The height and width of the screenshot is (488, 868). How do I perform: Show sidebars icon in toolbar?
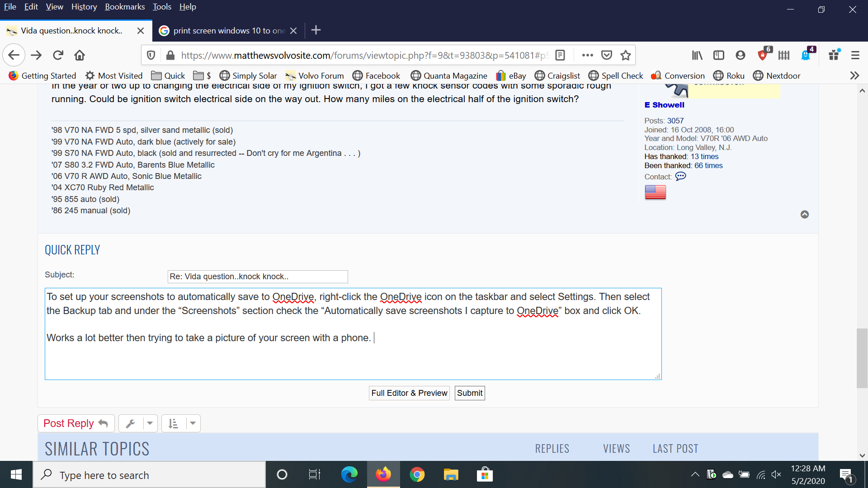719,55
